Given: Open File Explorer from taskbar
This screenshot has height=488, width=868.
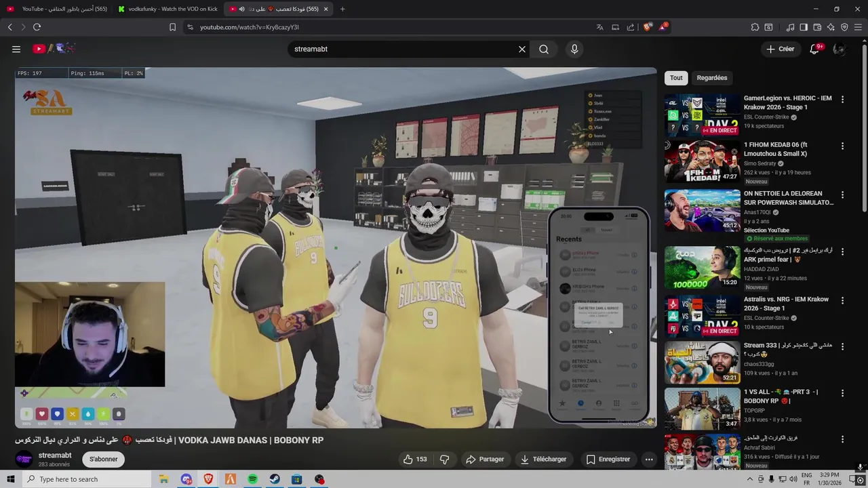Looking at the screenshot, I should (163, 479).
